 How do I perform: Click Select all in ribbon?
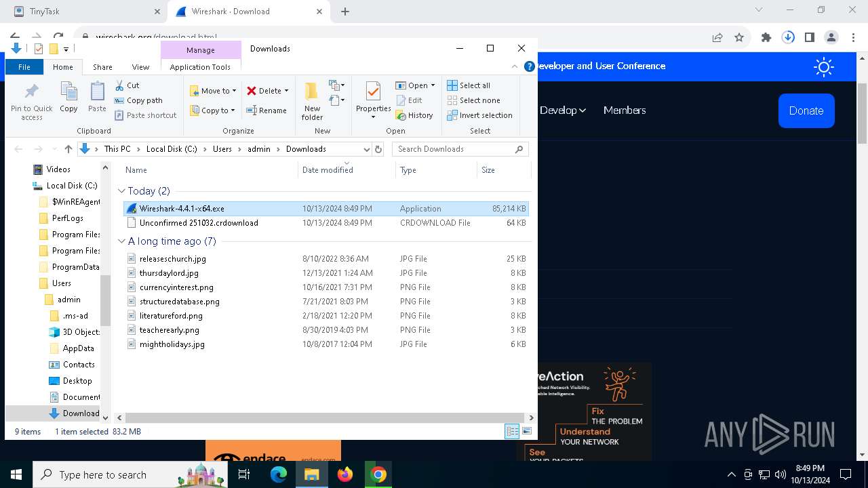(468, 85)
